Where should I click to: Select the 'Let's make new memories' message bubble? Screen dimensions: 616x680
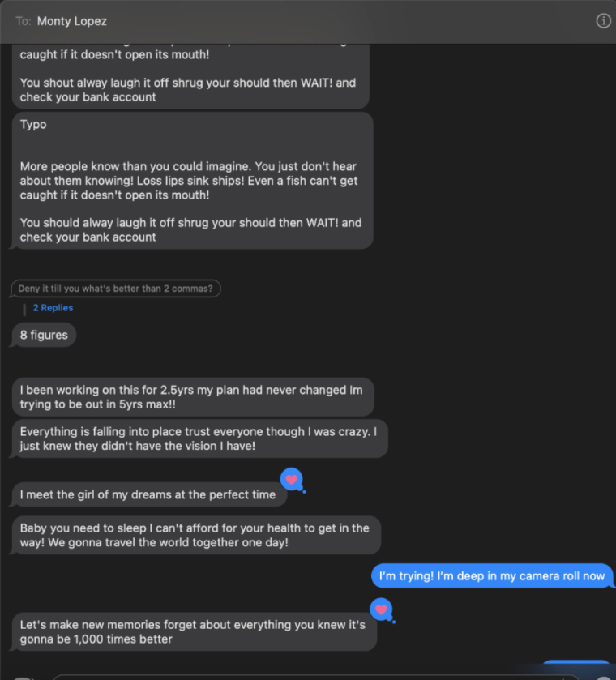click(194, 632)
